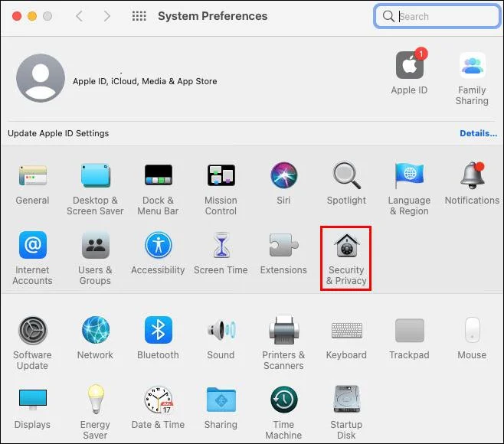This screenshot has height=444, width=504.
Task: Go forward with the right chevron
Action: tap(107, 16)
